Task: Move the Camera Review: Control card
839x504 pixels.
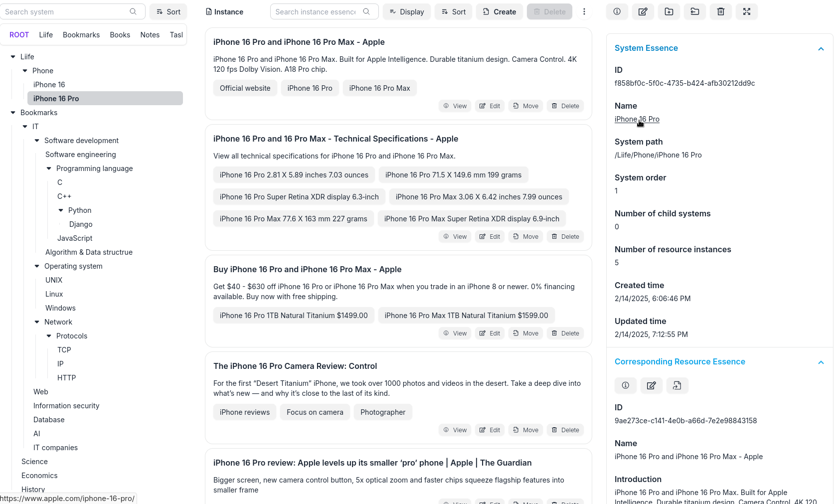Action: click(x=526, y=430)
